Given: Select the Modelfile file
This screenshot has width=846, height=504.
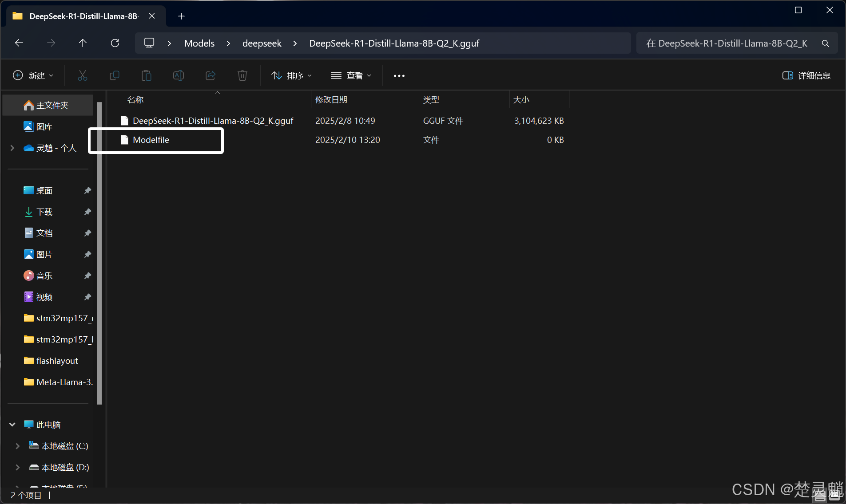Looking at the screenshot, I should click(x=151, y=140).
